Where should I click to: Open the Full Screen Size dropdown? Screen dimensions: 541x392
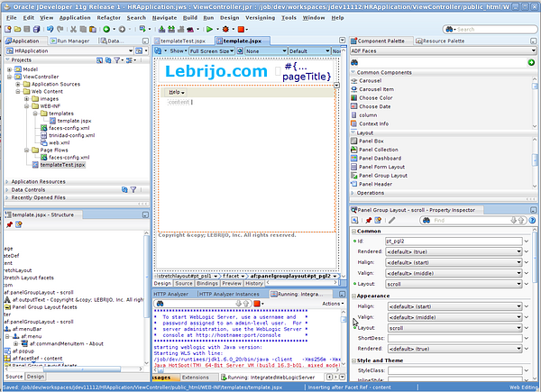(210, 51)
